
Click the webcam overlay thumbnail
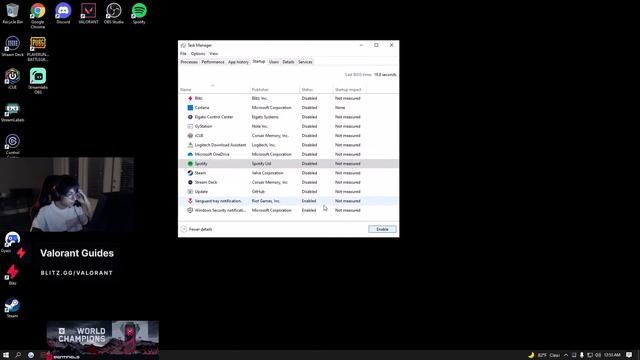point(67,195)
